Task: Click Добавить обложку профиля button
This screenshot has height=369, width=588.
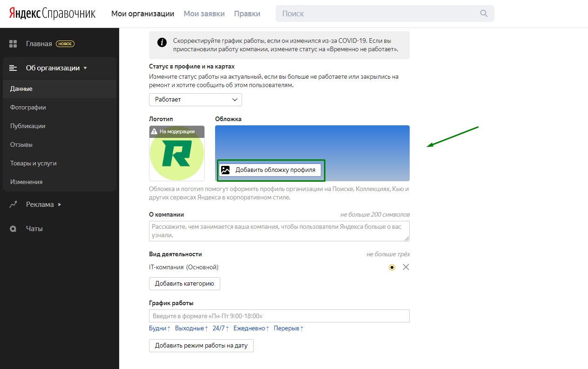Action: (270, 170)
